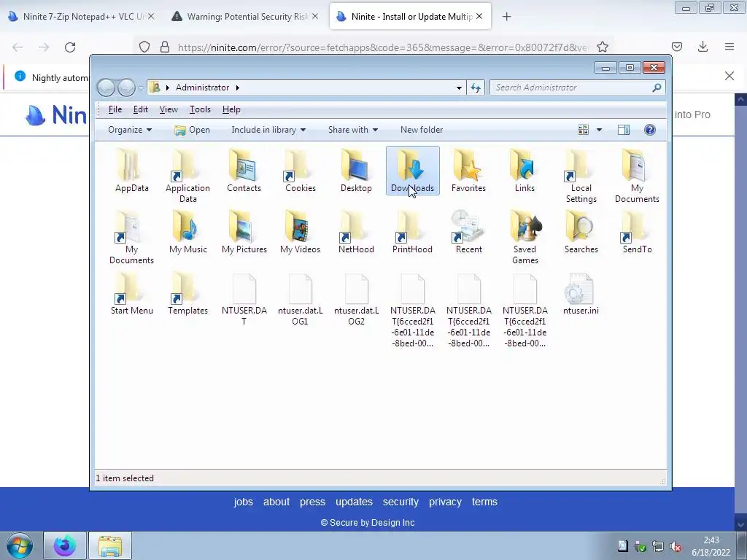Screen dimensions: 747x560
Task: Click the Open button in toolbar
Action: pos(192,130)
